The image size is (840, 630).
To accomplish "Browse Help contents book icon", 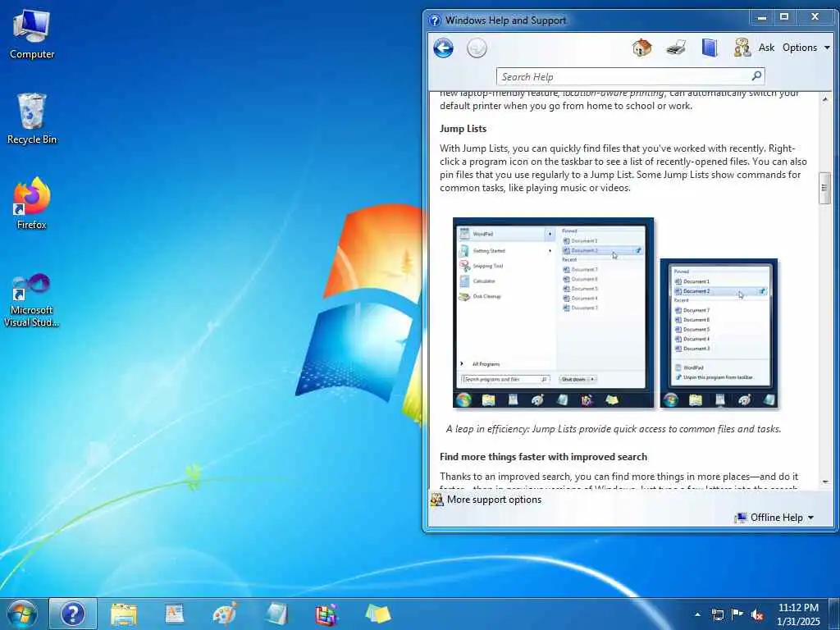I will pos(710,48).
